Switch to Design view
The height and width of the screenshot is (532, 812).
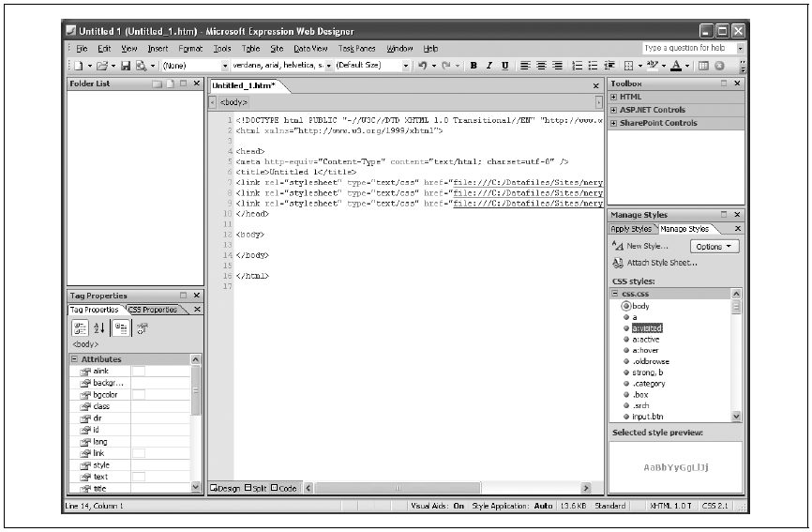click(225, 488)
